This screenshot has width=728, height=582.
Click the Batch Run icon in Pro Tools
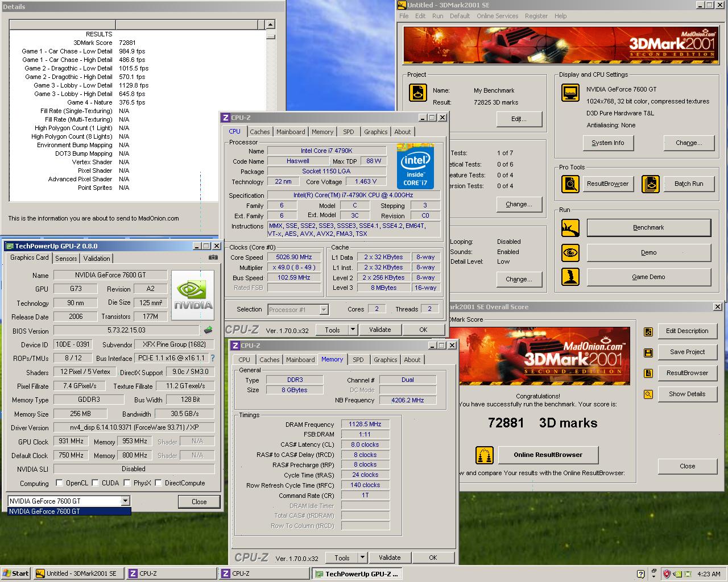point(651,184)
